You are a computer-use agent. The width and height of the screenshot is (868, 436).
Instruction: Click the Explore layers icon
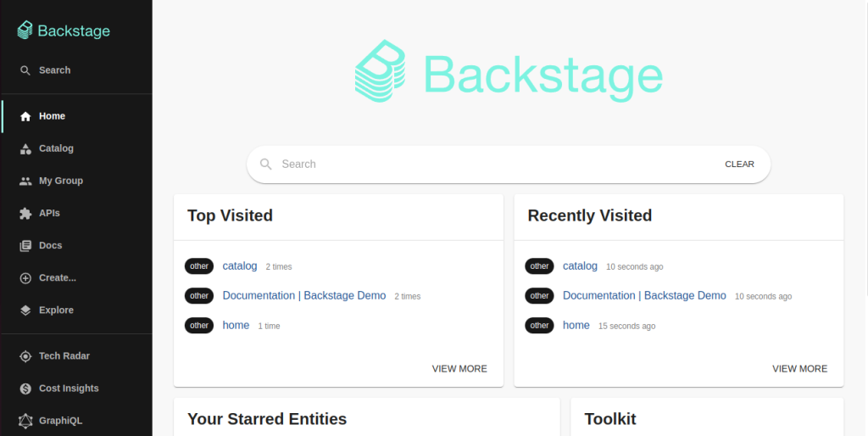tap(25, 310)
